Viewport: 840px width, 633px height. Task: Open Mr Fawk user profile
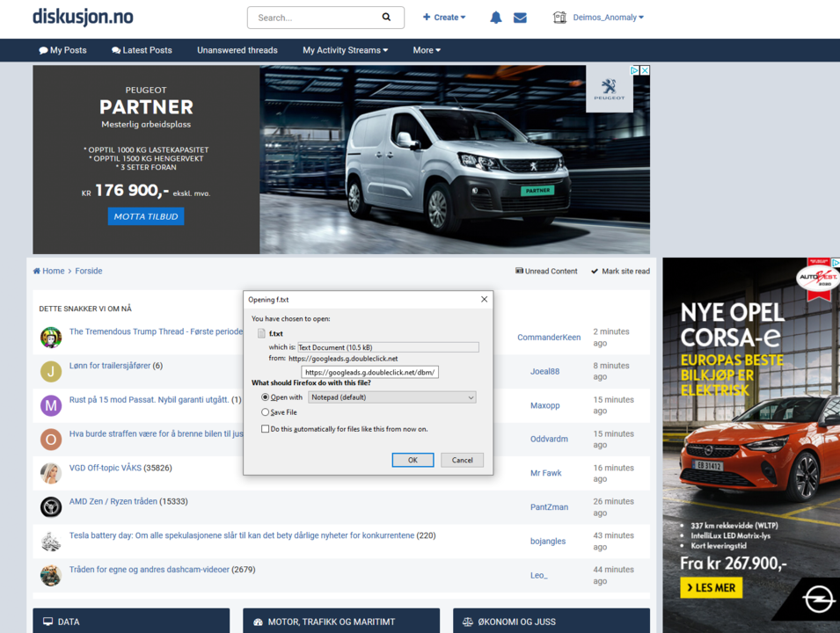[x=546, y=473]
